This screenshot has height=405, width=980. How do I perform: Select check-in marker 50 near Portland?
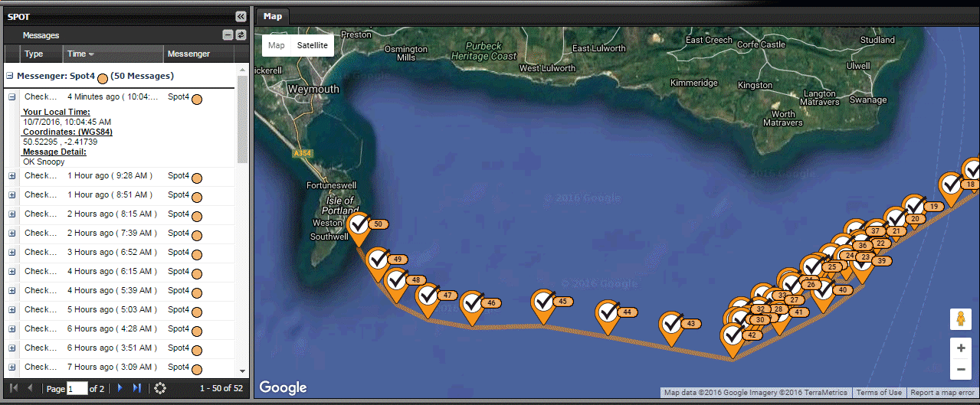tap(359, 226)
